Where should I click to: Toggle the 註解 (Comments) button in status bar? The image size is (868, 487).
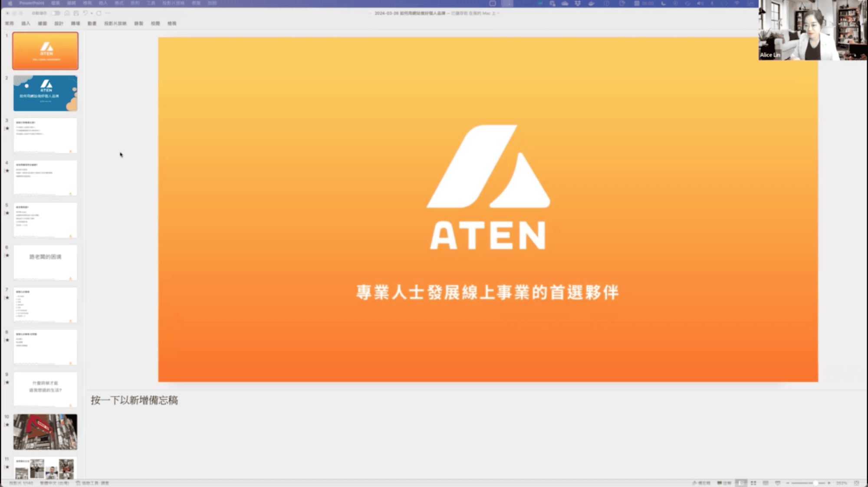click(x=724, y=483)
